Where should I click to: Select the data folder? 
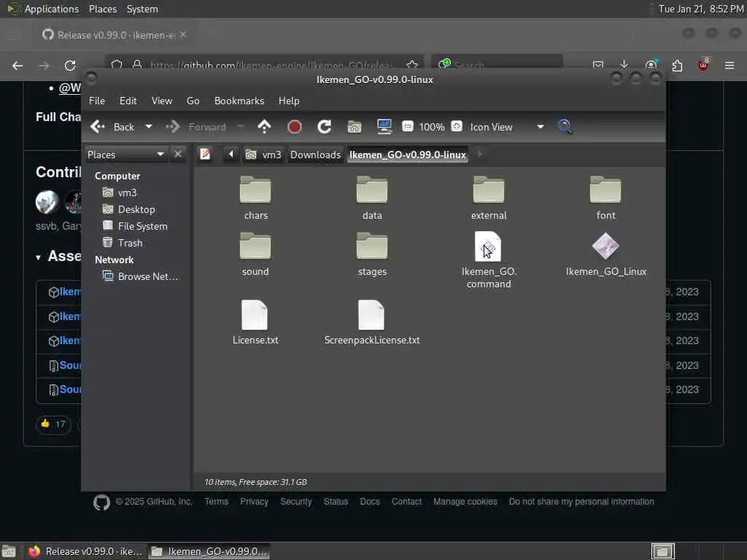pos(371,198)
